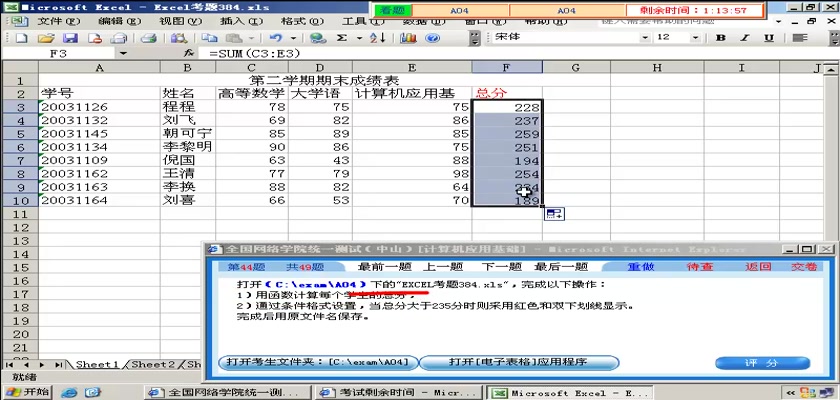840x400 pixels.
Task: Click 打开考生文件夹 C:\exam\A04 button
Action: coord(318,363)
